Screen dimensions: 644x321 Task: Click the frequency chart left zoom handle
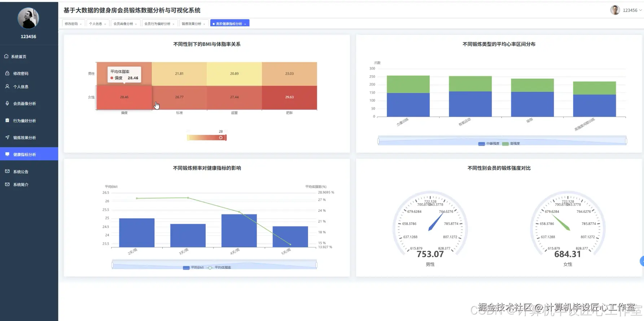coord(112,265)
